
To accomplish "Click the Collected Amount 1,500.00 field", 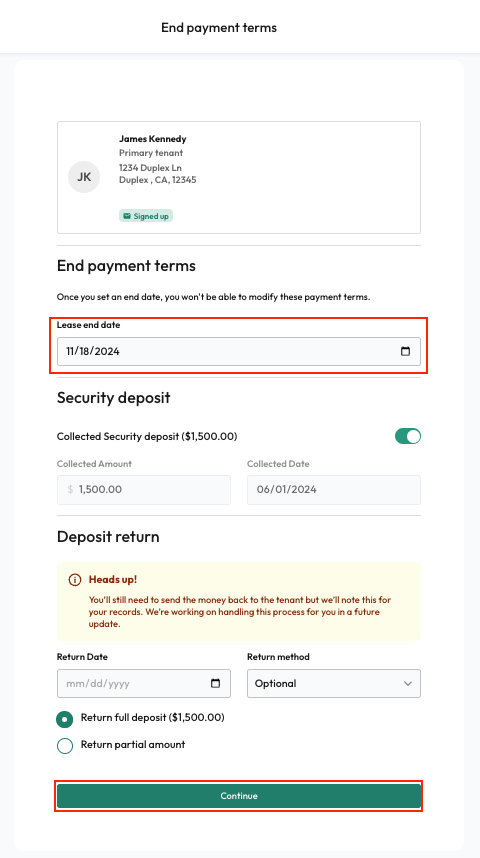I will click(x=144, y=490).
